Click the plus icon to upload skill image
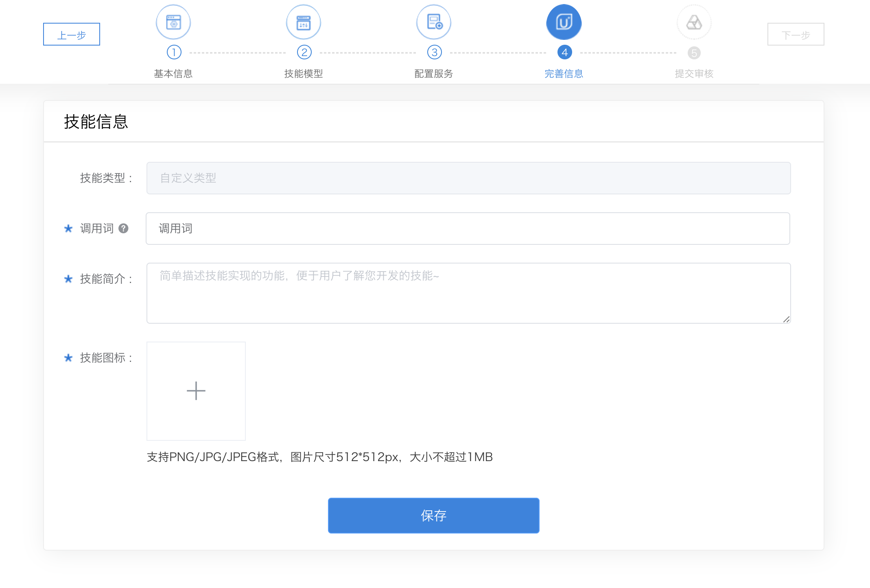Image resolution: width=870 pixels, height=588 pixels. click(196, 391)
